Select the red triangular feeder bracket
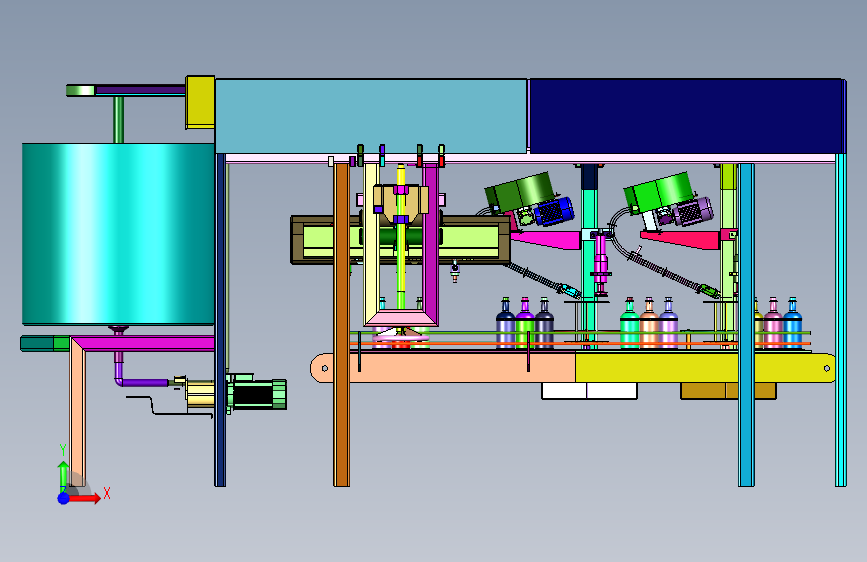 683,240
